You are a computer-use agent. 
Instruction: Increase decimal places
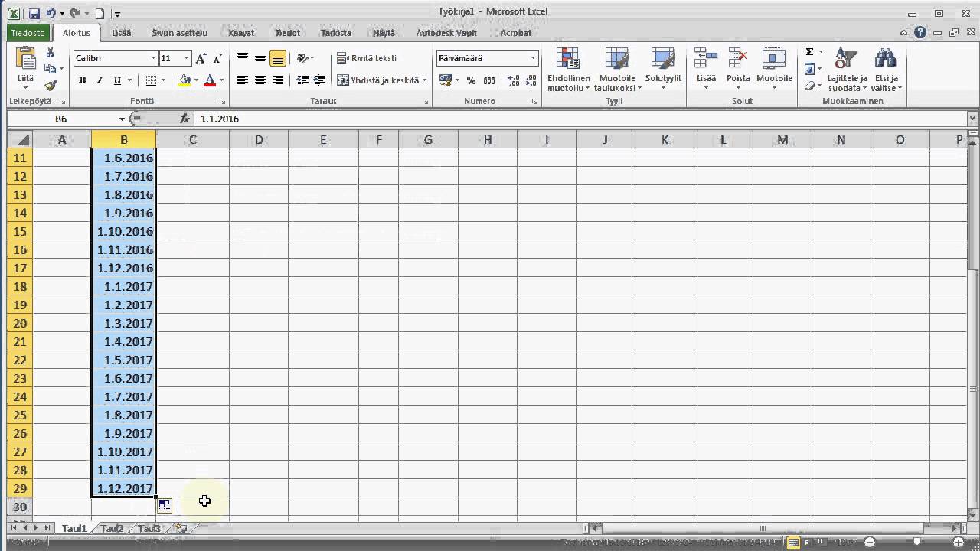513,80
